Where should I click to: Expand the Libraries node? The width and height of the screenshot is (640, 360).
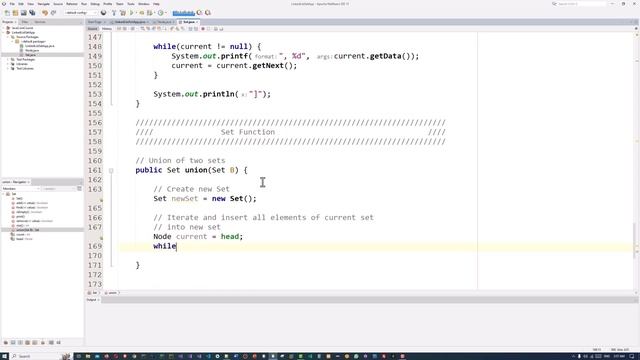8,64
